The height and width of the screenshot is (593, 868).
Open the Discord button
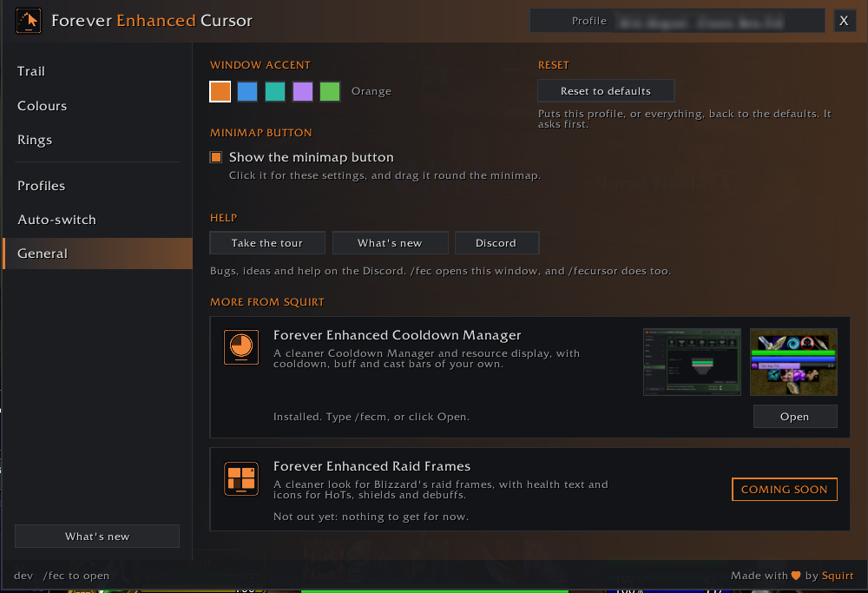coord(496,243)
